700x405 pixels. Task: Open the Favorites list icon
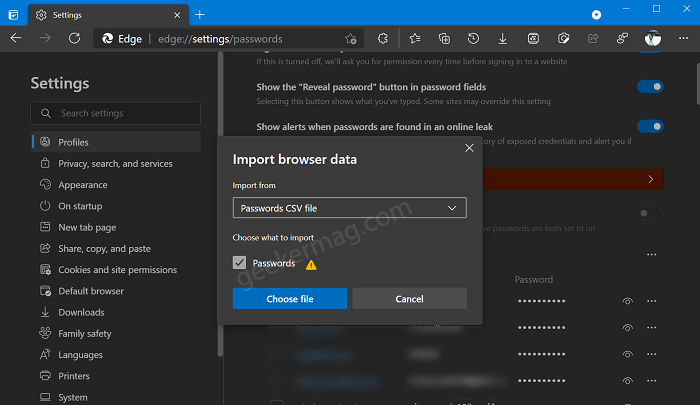(415, 39)
